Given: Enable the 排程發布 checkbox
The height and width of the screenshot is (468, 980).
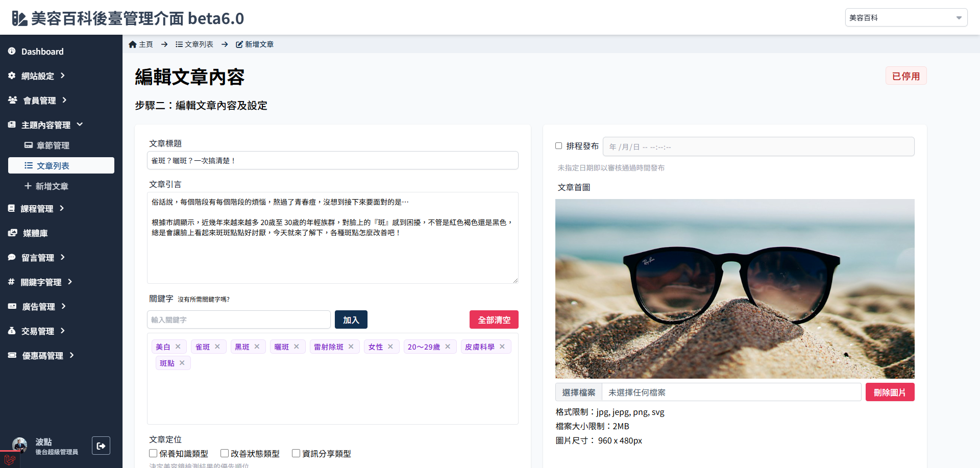Looking at the screenshot, I should [x=559, y=146].
